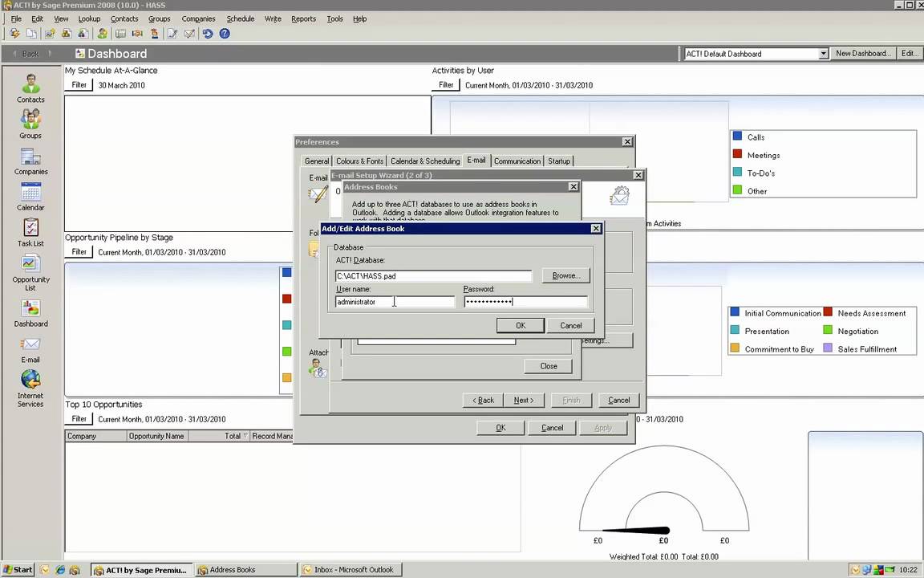Click the blue Calls legend swatch

737,136
